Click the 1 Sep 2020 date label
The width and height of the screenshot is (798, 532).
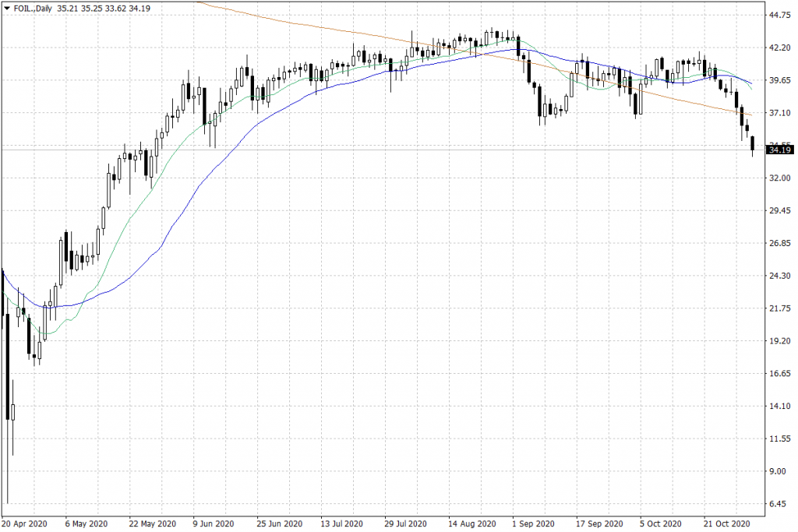(x=533, y=523)
